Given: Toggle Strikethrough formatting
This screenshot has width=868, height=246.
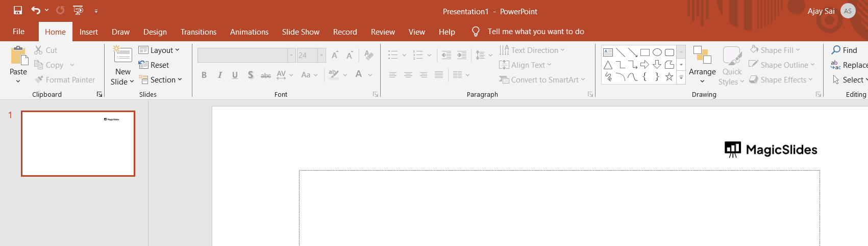Looking at the screenshot, I should tap(266, 75).
